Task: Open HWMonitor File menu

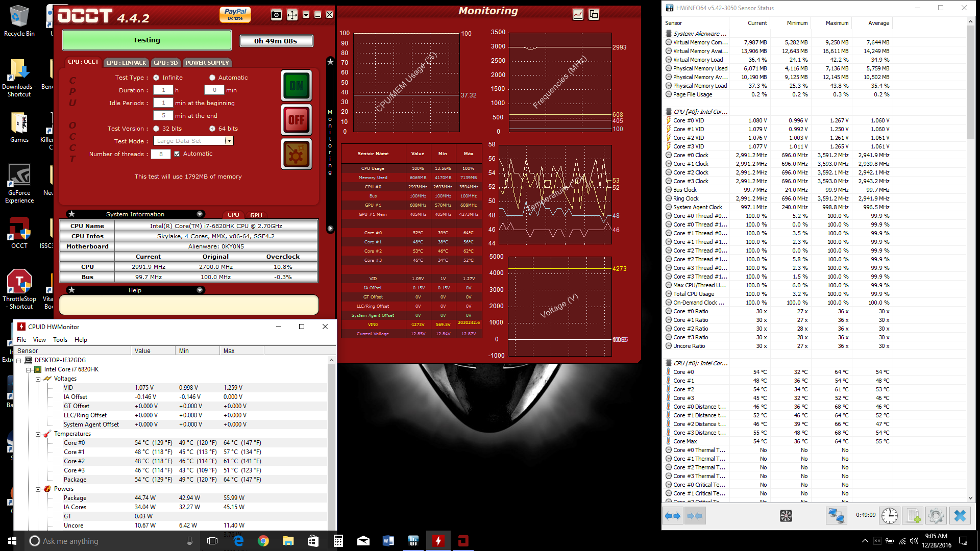Action: (21, 340)
